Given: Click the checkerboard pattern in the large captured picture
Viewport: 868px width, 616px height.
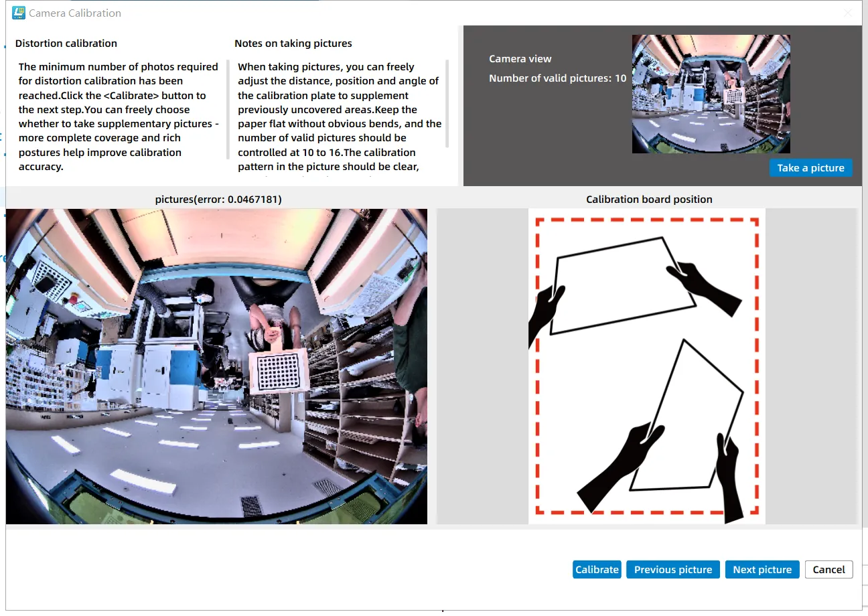Looking at the screenshot, I should coord(278,371).
